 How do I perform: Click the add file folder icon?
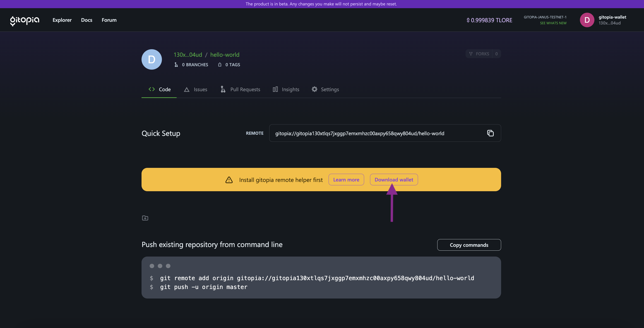coord(145,218)
